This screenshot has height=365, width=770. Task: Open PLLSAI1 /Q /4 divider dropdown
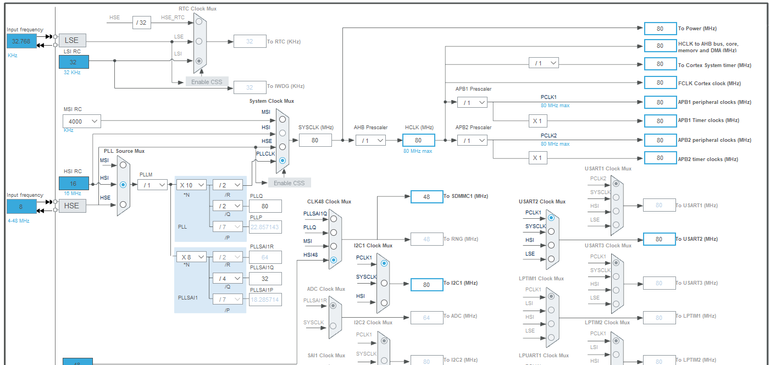point(227,278)
